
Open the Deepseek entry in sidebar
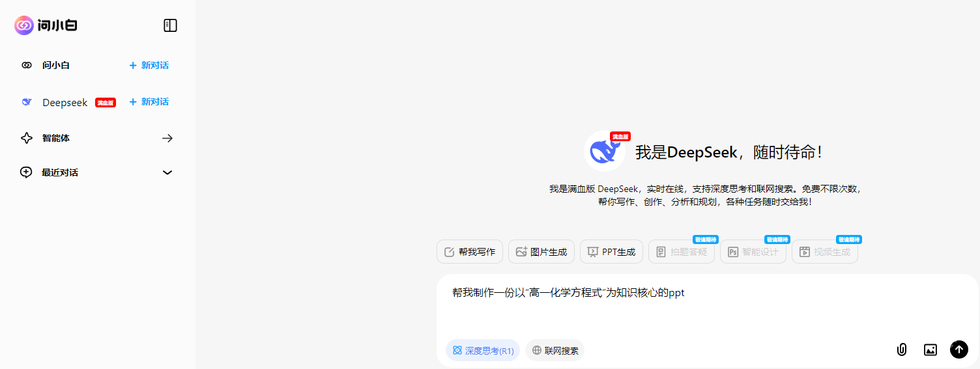(x=65, y=102)
